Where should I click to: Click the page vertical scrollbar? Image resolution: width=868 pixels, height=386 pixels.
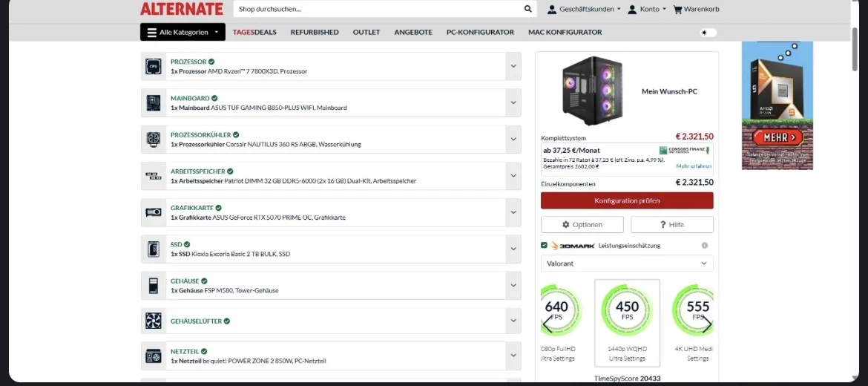[856, 50]
